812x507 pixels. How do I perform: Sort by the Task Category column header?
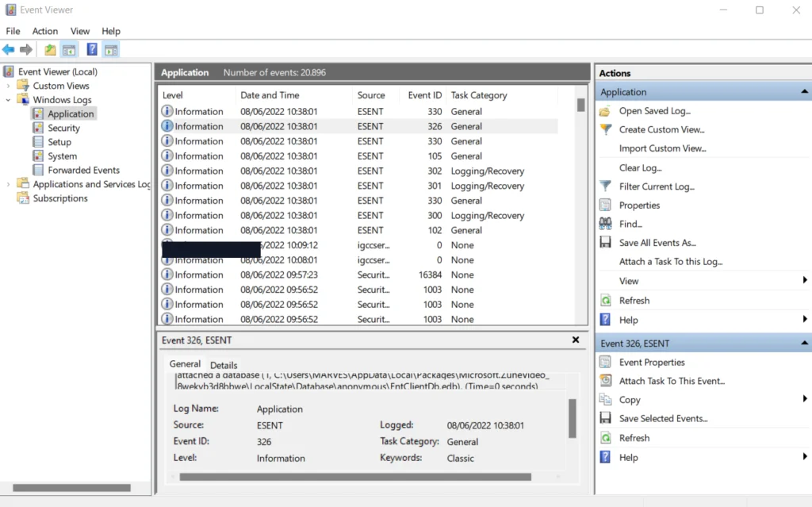coord(502,95)
